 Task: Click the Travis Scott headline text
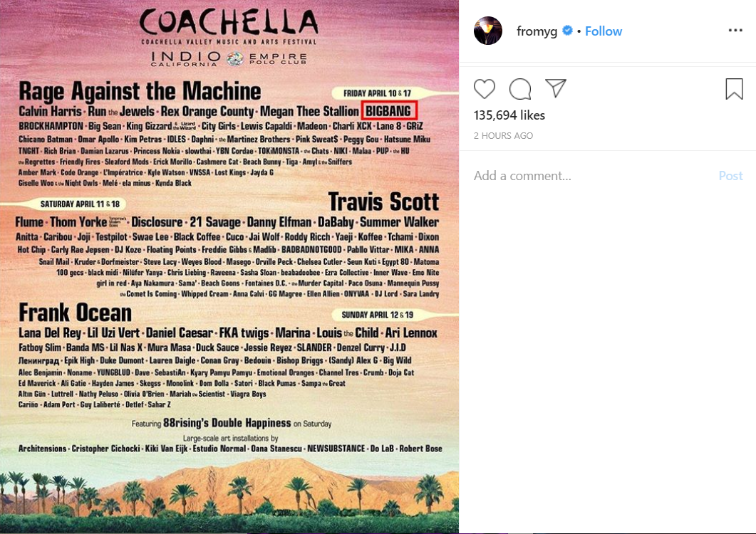click(384, 201)
